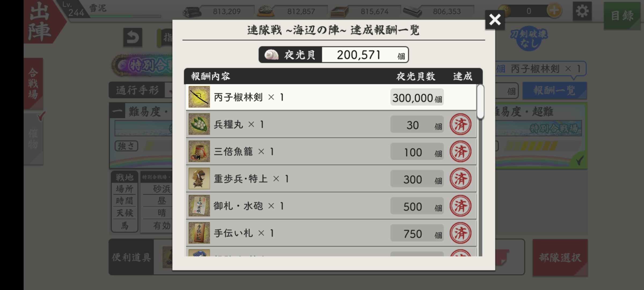Screen dimensions: 644x290
Task: Close the reward list dialog with X
Action: click(495, 20)
